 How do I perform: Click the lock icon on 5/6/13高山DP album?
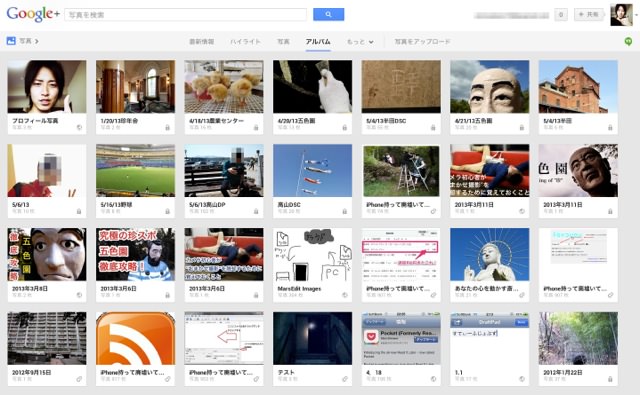coord(256,211)
